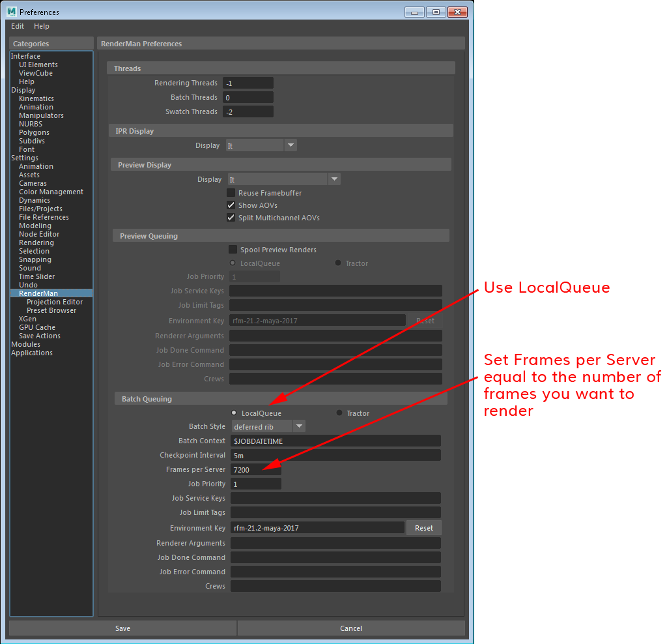Image resolution: width=667 pixels, height=644 pixels.
Task: Collapse the Batch Queuing section header
Action: click(281, 399)
